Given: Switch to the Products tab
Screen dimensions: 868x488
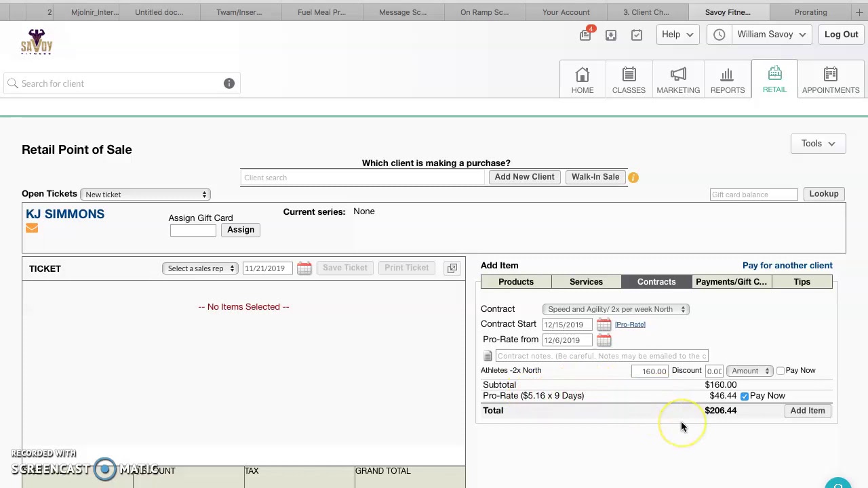Looking at the screenshot, I should coord(516,282).
